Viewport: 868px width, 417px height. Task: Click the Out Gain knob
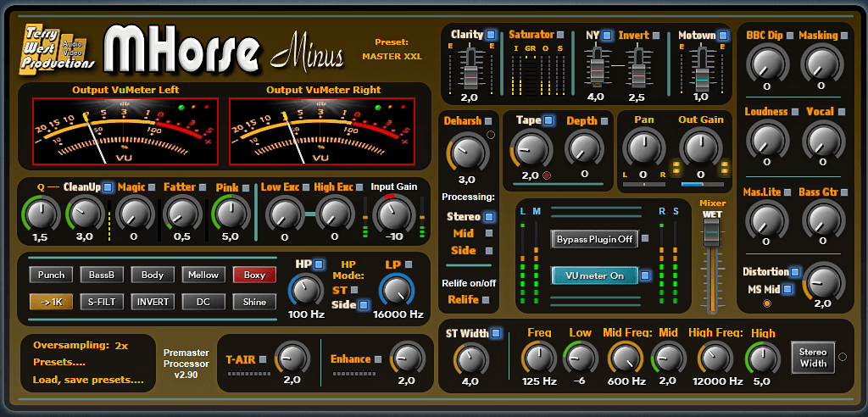click(701, 148)
